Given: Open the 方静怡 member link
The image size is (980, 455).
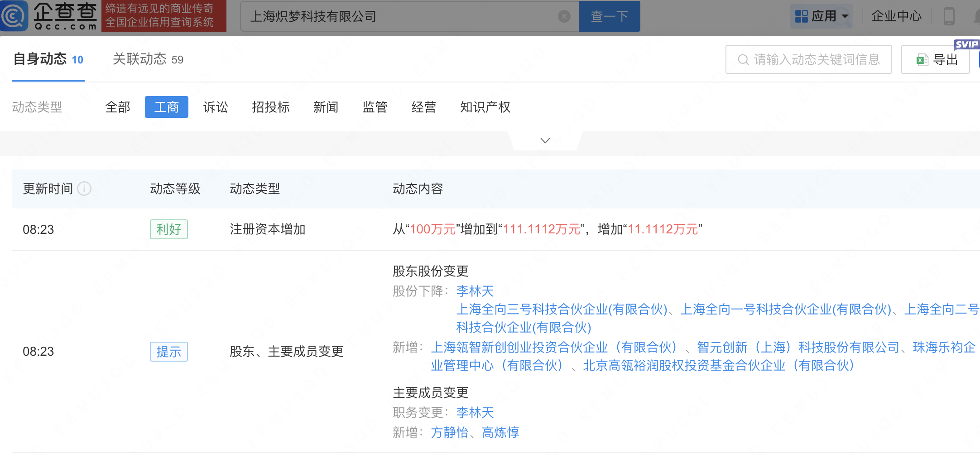Looking at the screenshot, I should tap(449, 433).
